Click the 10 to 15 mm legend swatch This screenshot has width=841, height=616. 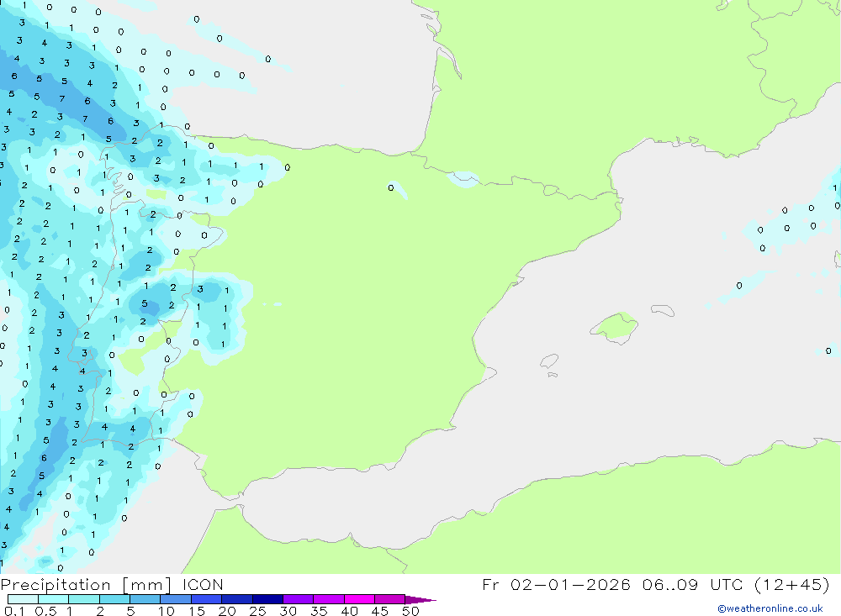176,599
